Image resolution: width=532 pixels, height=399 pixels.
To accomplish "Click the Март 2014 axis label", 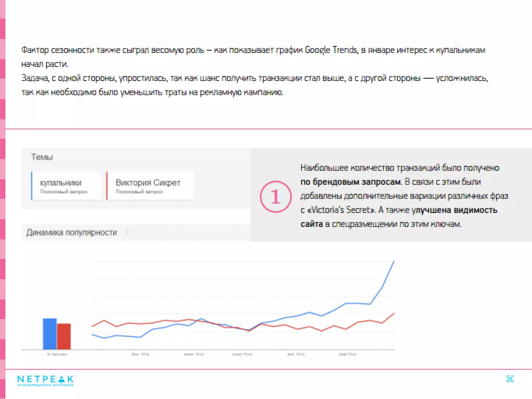I will (x=242, y=354).
